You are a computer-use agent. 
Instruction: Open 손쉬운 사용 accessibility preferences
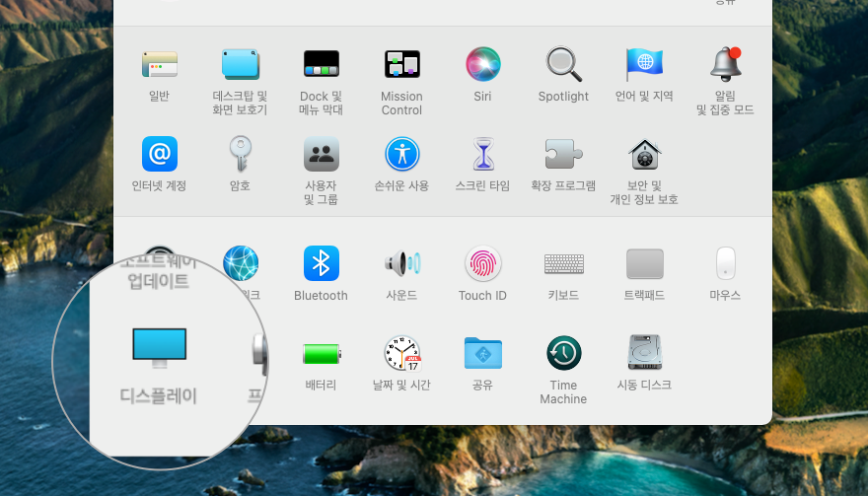pyautogui.click(x=401, y=154)
